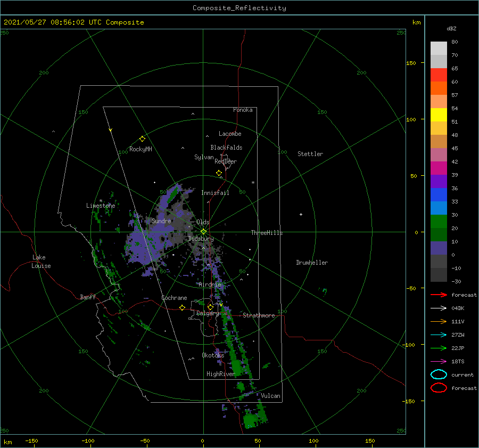The width and height of the screenshot is (479, 448).
Task: Click the yellow diamond marker above Calgary label
Action: pyautogui.click(x=210, y=307)
